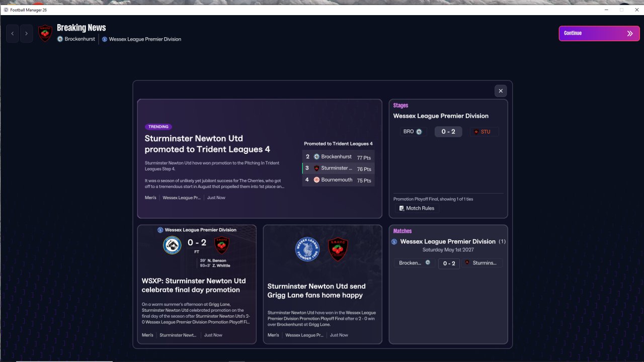This screenshot has height=362, width=644.
Task: Open Wessex League Premier Division in Matches
Action: [x=448, y=241]
